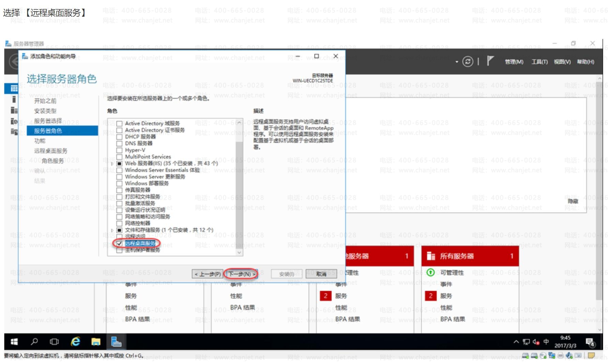This screenshot has width=608, height=364.
Task: Go to the 开始之前 wizard step
Action: (x=45, y=101)
